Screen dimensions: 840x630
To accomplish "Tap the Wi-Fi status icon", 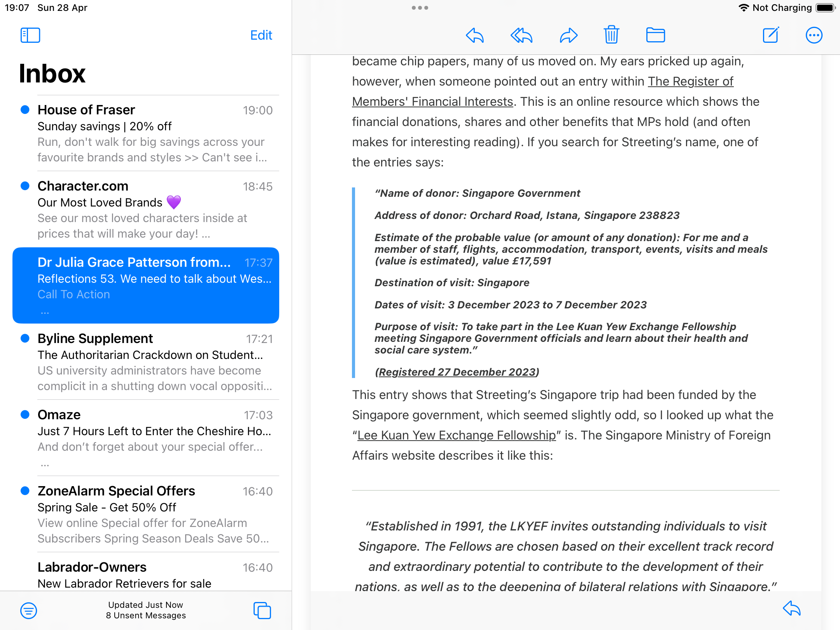I will [x=744, y=8].
